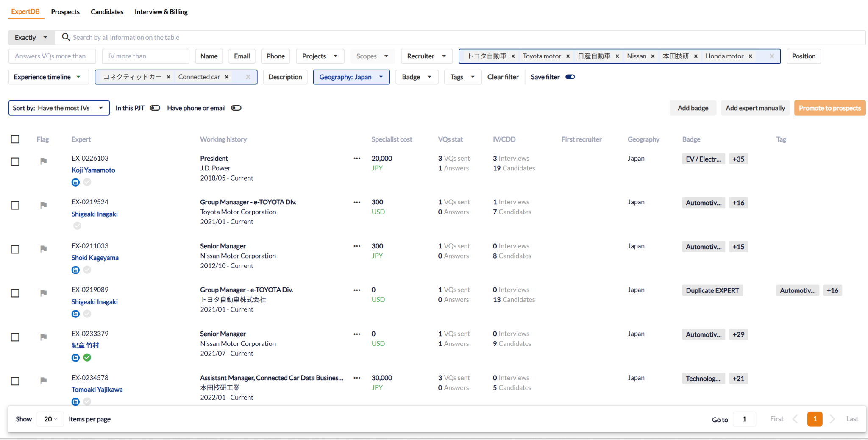Select the checkbox for Shoki Kageyama

click(x=15, y=249)
